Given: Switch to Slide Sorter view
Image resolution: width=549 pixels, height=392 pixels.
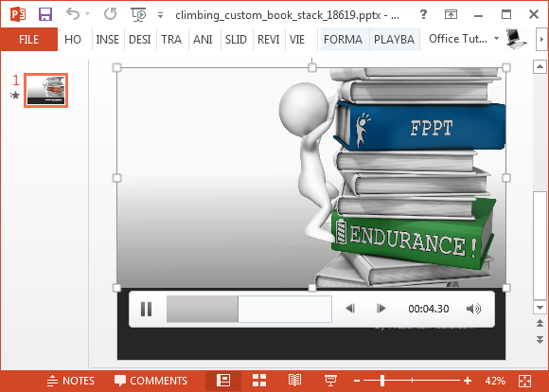Looking at the screenshot, I should [x=259, y=380].
